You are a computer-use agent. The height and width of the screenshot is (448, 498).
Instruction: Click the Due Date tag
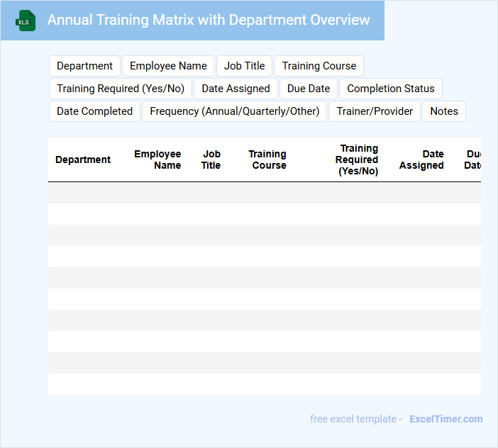click(x=309, y=89)
